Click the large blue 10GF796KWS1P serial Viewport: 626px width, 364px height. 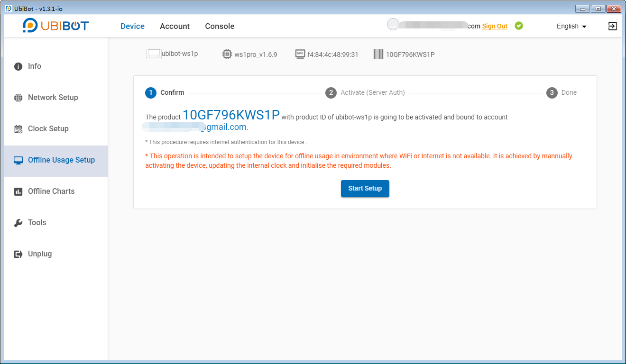point(231,115)
